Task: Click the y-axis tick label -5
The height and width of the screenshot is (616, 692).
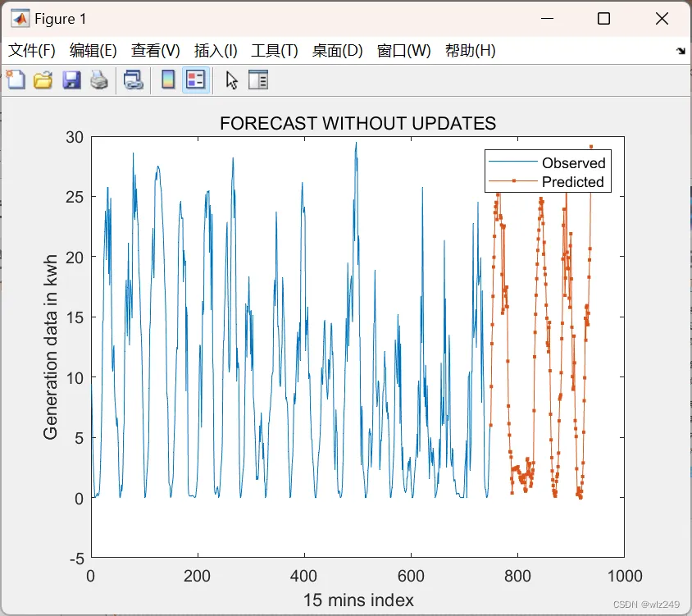Action: [77, 559]
